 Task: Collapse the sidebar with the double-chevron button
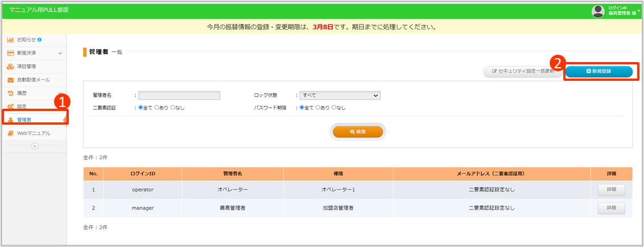pyautogui.click(x=34, y=146)
